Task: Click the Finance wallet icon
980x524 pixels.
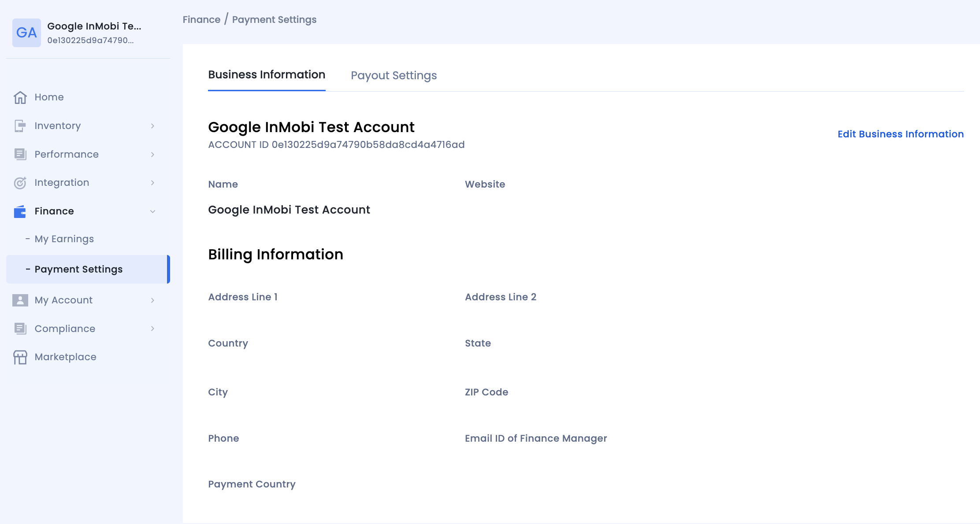Action: (x=20, y=211)
